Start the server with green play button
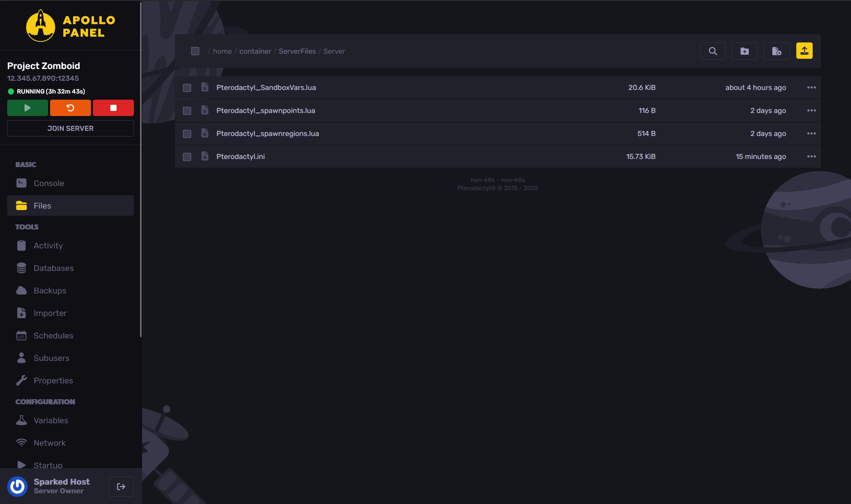851x504 pixels. (28, 108)
